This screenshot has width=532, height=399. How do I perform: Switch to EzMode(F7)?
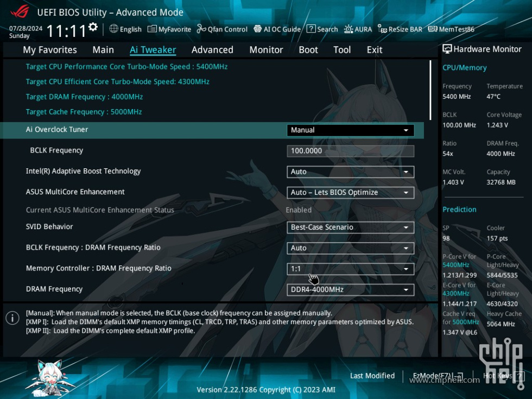click(438, 376)
